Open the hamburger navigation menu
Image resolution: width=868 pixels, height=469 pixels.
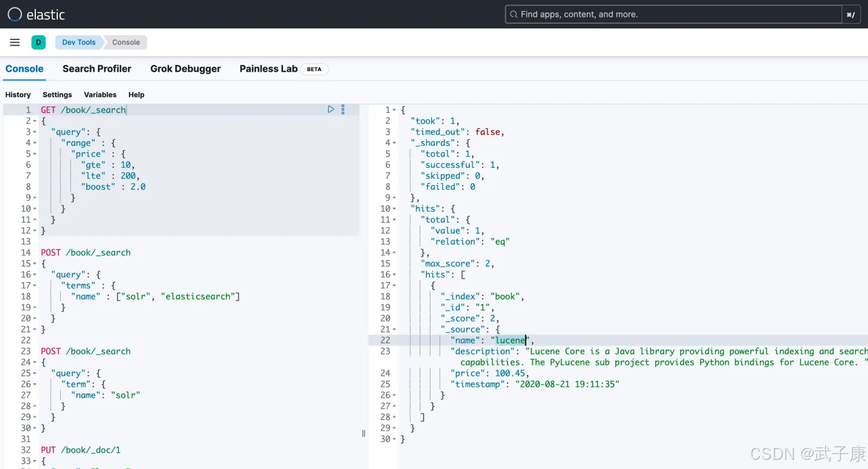pyautogui.click(x=15, y=42)
